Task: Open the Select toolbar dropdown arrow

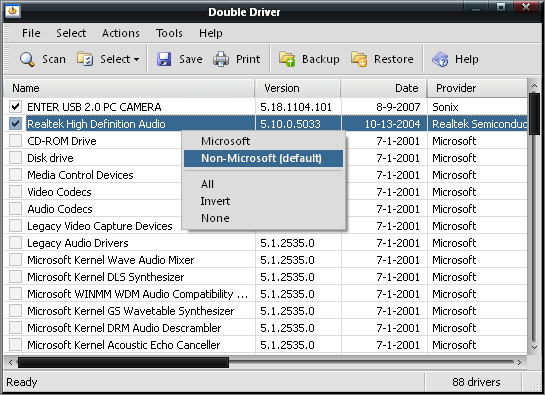Action: [x=137, y=59]
